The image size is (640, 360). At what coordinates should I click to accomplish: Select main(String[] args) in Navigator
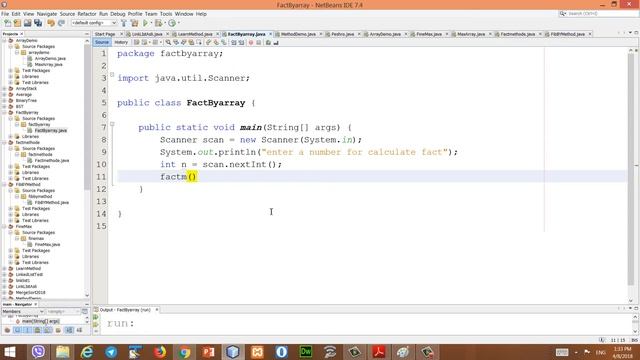coord(40,322)
